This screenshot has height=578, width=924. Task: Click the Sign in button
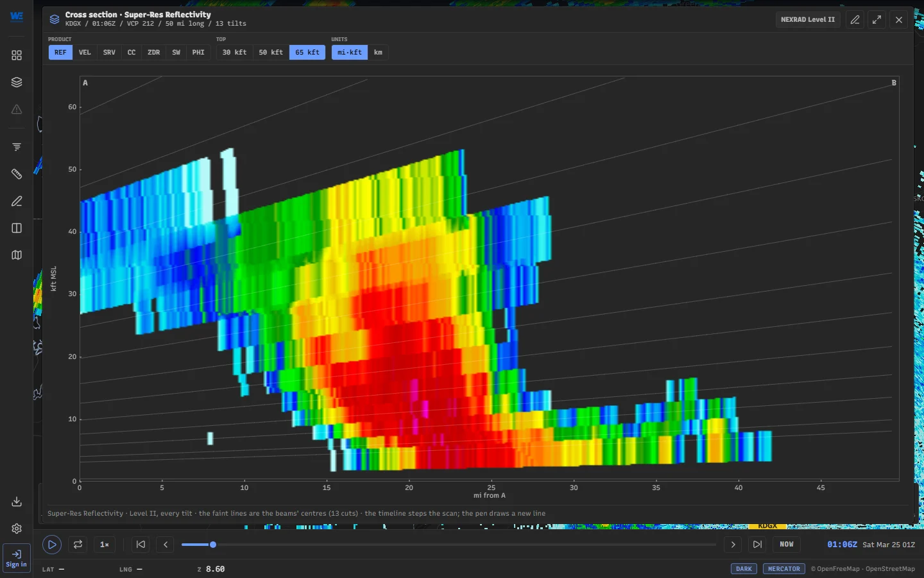click(x=17, y=558)
